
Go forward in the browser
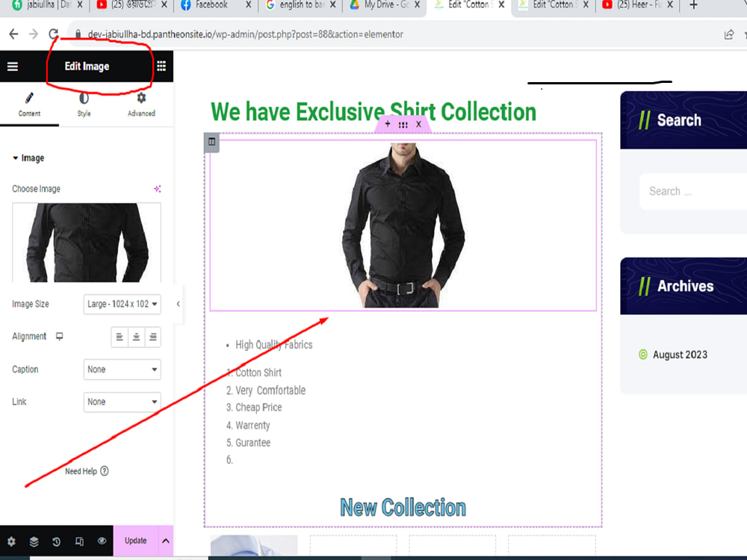tap(34, 34)
